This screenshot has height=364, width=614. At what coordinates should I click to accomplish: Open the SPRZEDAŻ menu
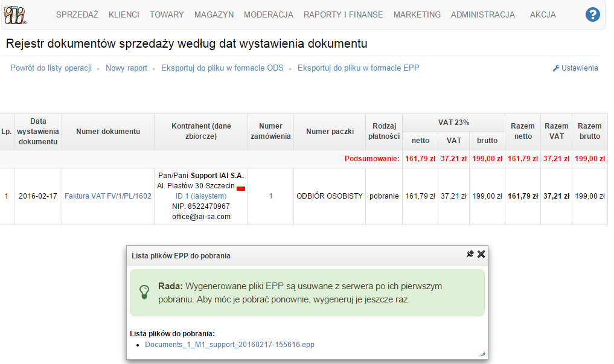77,14
